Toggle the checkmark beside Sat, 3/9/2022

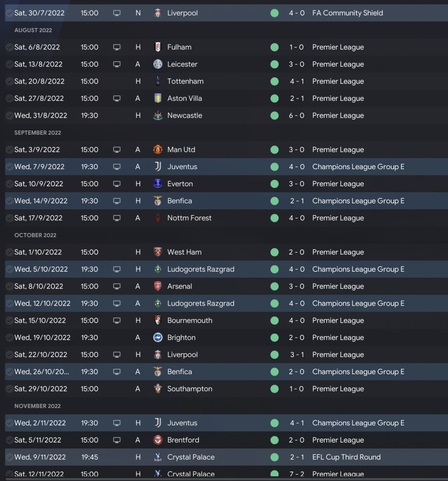pos(9,149)
